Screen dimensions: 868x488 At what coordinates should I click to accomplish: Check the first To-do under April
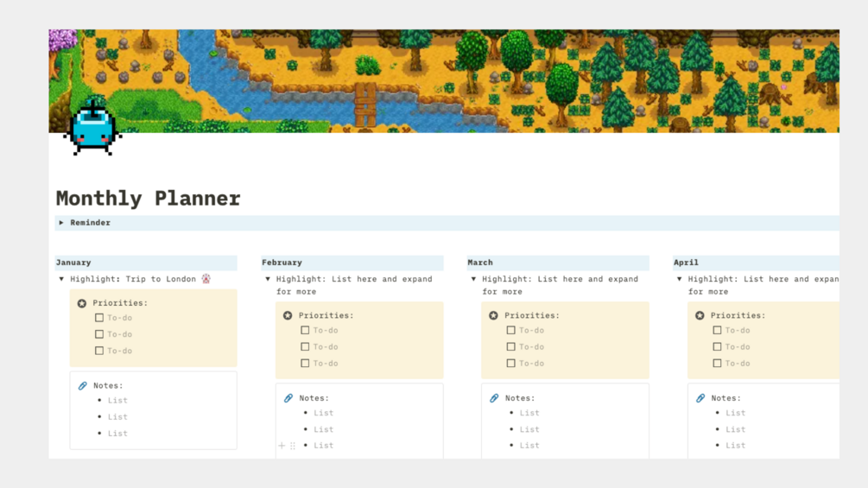coord(717,330)
